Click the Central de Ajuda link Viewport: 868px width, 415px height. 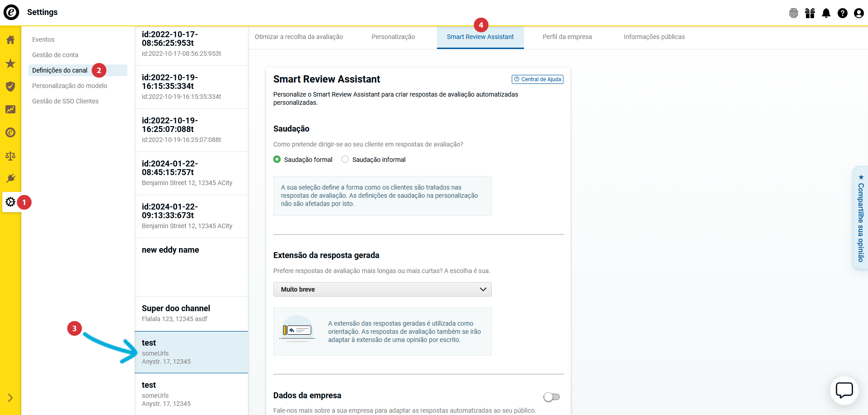point(538,79)
